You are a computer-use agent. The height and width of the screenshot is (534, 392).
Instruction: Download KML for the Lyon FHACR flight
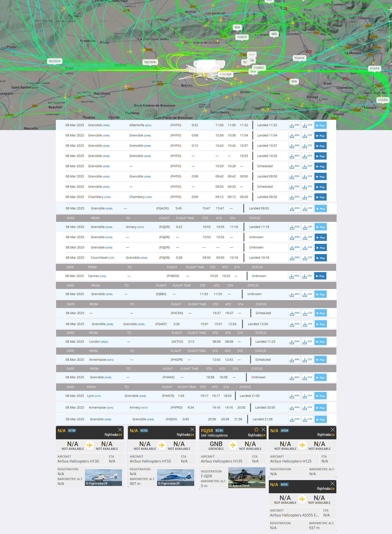pyautogui.click(x=294, y=396)
